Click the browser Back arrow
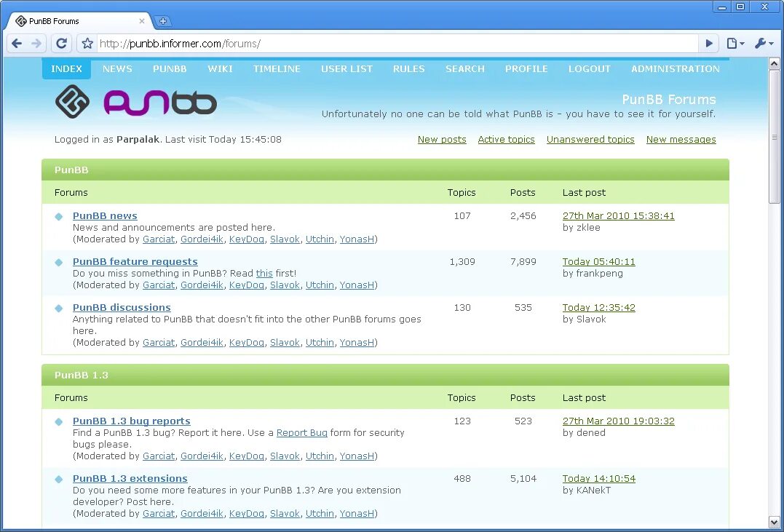This screenshot has height=532, width=784. pyautogui.click(x=17, y=44)
